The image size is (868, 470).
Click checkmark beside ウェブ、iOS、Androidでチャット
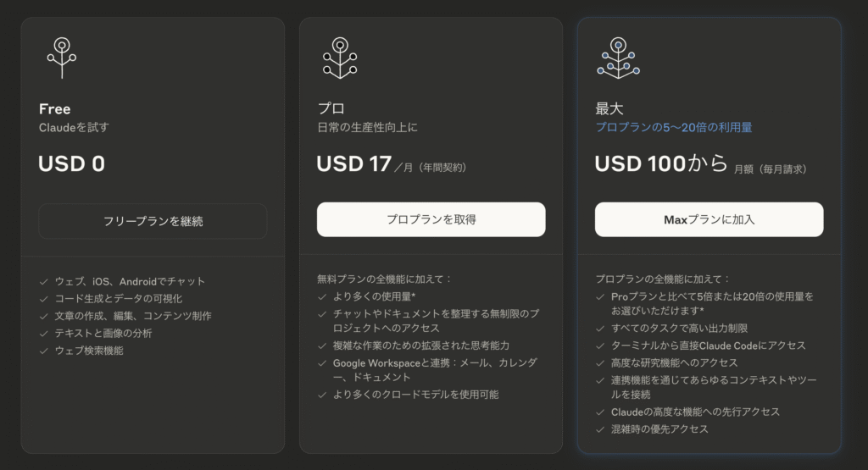pyautogui.click(x=44, y=281)
